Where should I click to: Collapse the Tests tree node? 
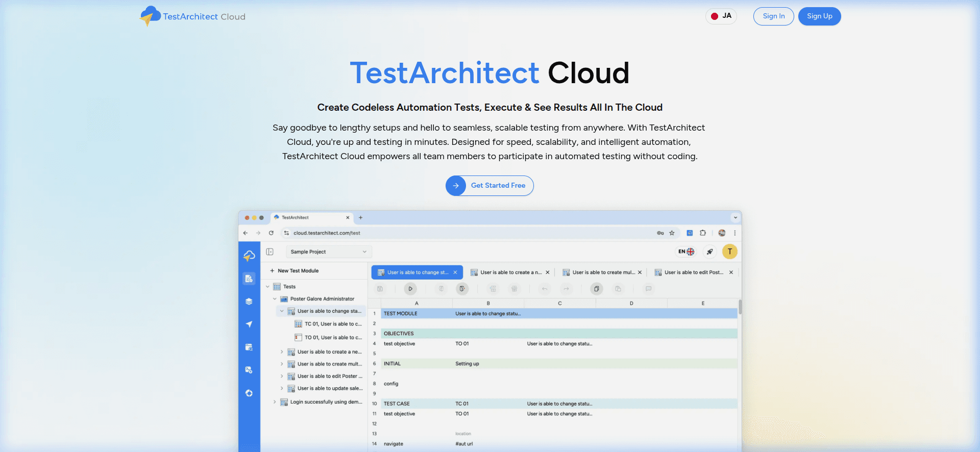point(267,287)
